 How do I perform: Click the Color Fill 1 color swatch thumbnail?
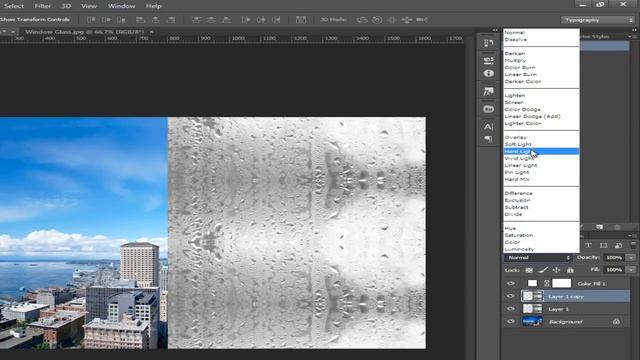(x=532, y=283)
